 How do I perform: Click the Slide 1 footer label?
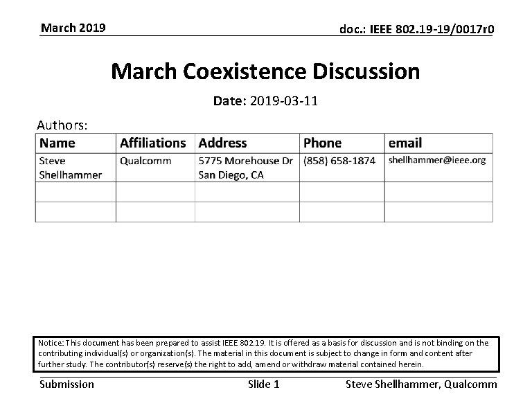tap(264, 384)
